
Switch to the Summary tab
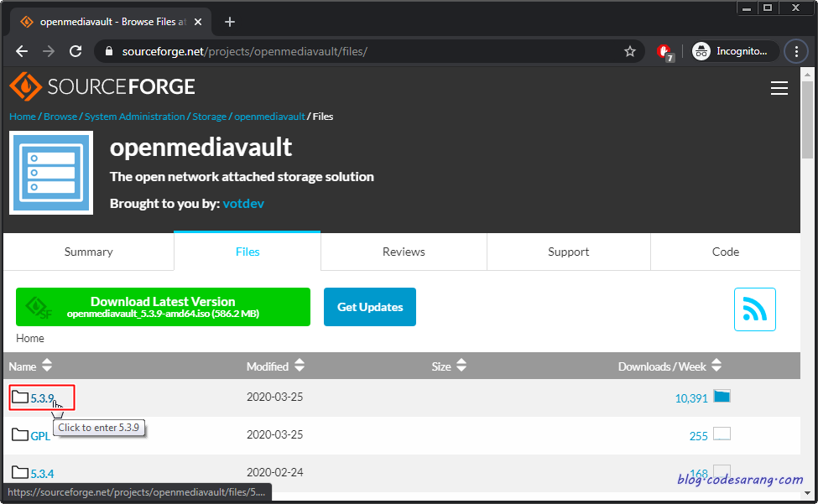tap(89, 252)
